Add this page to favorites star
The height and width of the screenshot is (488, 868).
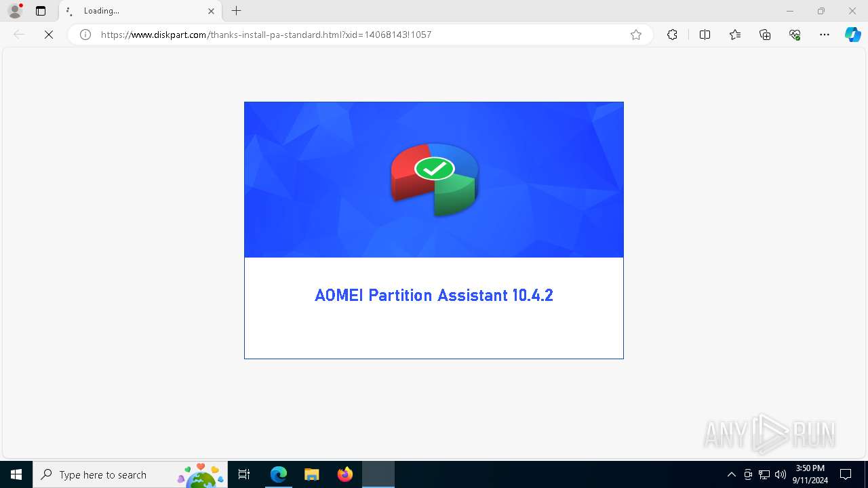pos(636,35)
